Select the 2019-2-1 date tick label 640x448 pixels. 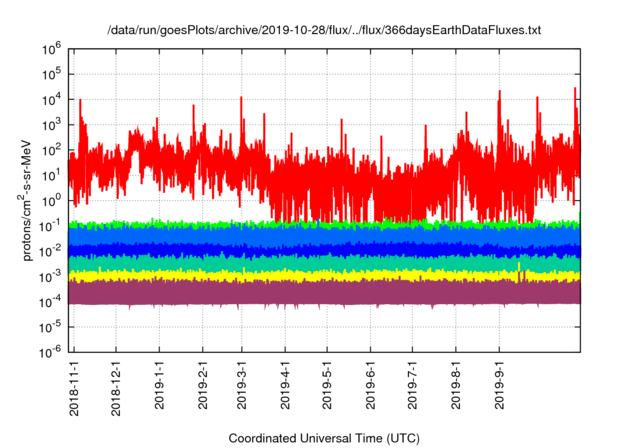coord(203,386)
